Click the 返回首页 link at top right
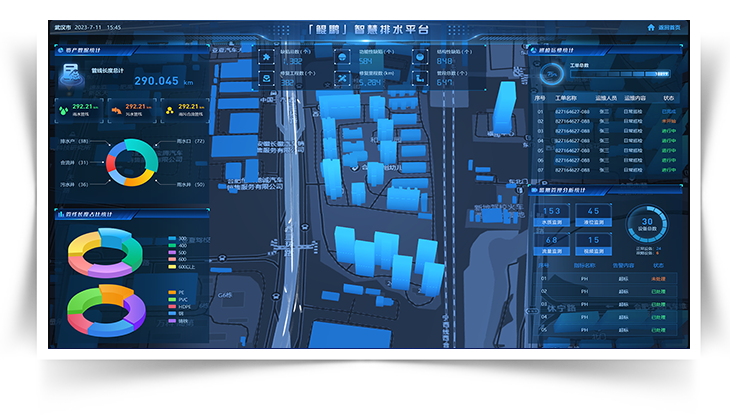 [669, 28]
